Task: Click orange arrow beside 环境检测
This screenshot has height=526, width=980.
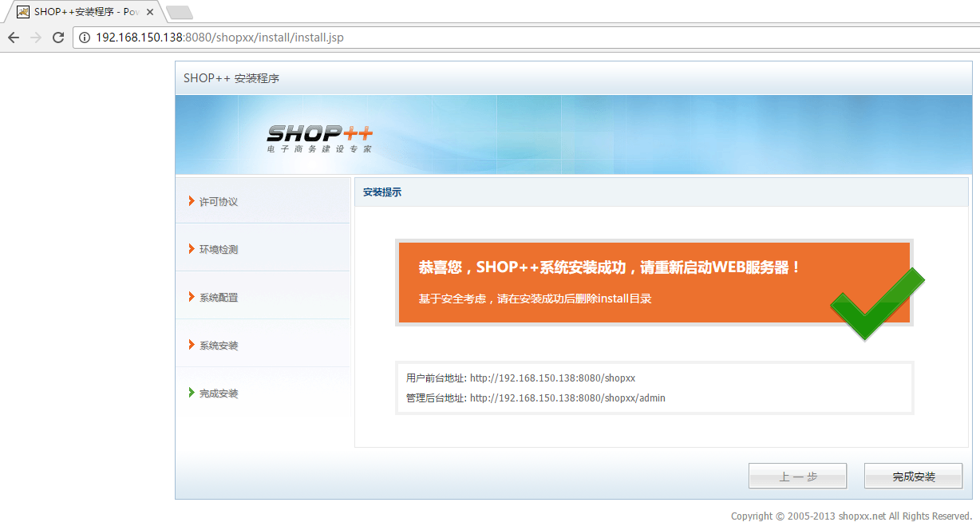Action: click(192, 249)
